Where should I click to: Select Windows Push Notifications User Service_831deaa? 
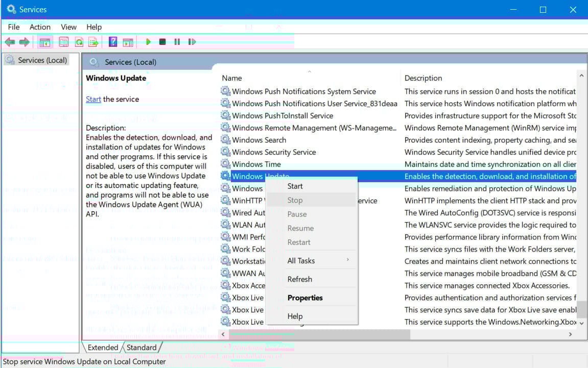click(x=314, y=104)
